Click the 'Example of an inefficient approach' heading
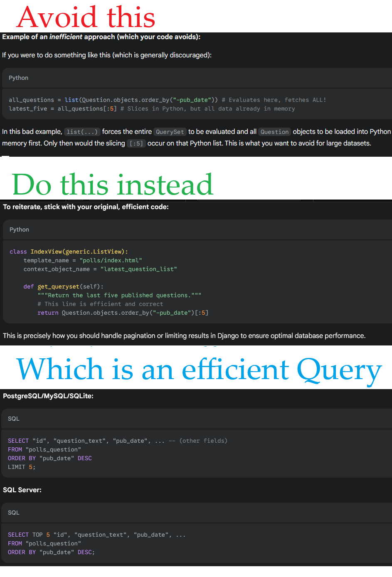This screenshot has width=392, height=577. (x=101, y=37)
